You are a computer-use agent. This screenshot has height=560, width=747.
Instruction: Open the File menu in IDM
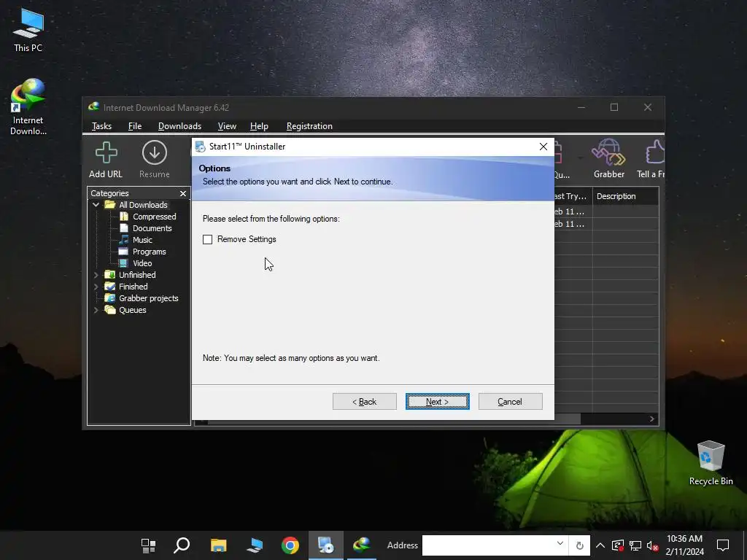(x=135, y=126)
